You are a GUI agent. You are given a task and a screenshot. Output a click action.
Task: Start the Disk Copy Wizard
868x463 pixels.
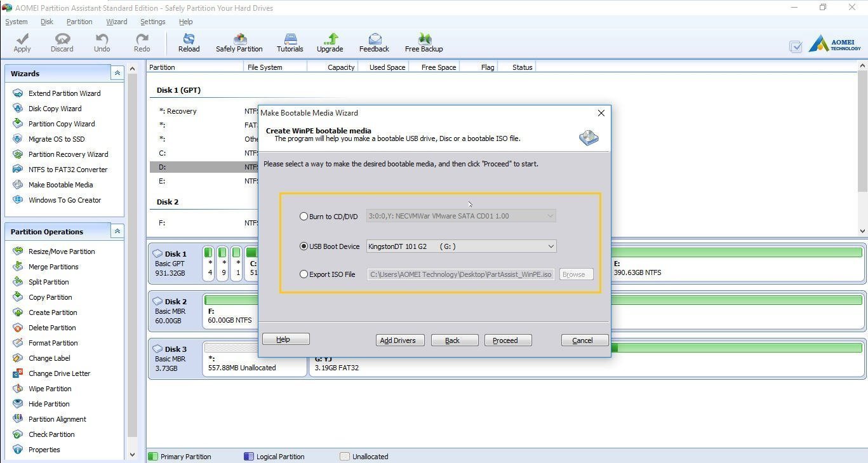coord(55,109)
